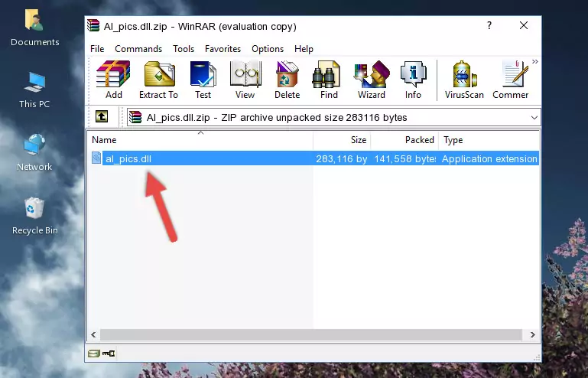This screenshot has width=588, height=378.
Task: Open the Options menu
Action: click(x=268, y=49)
